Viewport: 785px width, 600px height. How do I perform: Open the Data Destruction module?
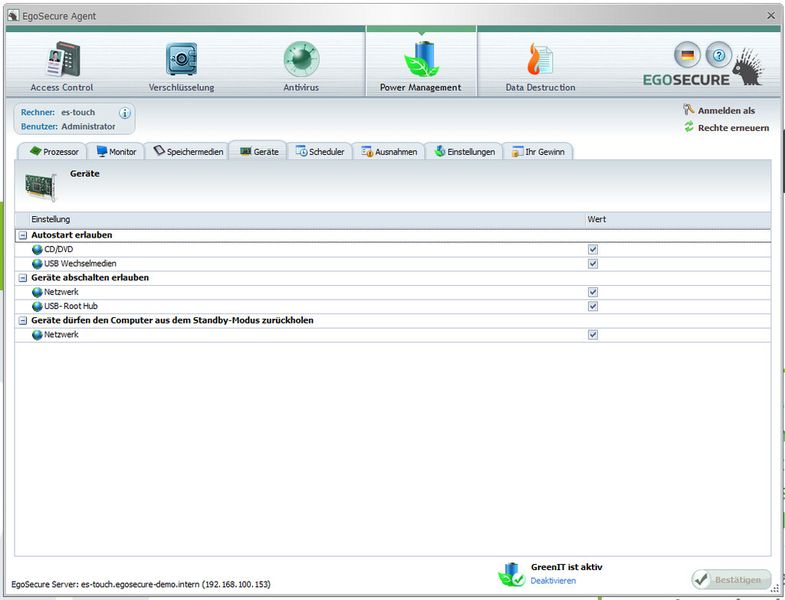coord(540,65)
